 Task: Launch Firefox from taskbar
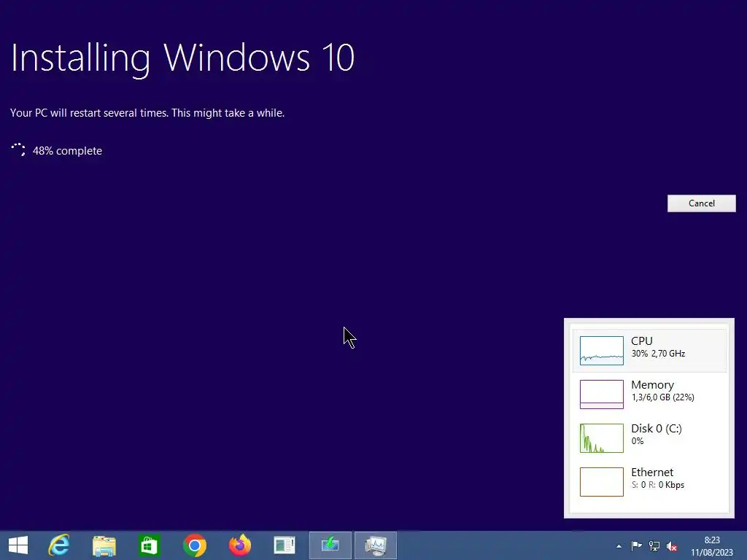[x=239, y=545]
